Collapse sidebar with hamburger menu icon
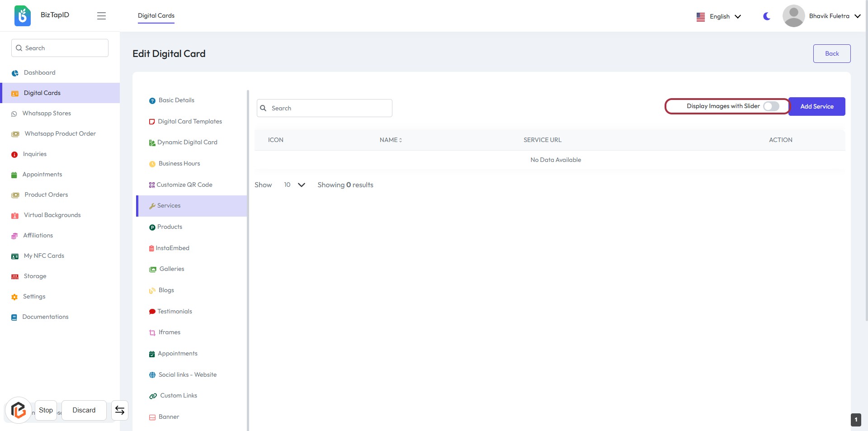Viewport: 868px width, 431px height. click(x=101, y=16)
